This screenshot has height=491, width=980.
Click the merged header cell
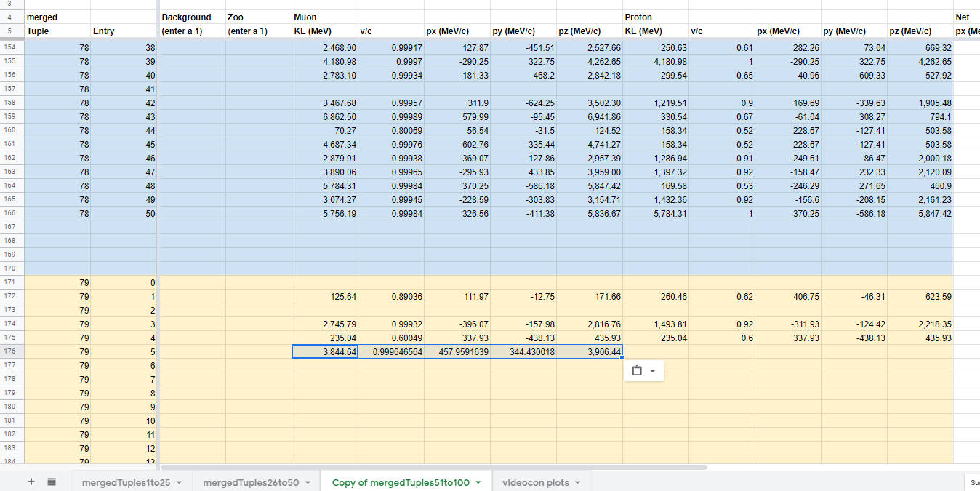57,17
